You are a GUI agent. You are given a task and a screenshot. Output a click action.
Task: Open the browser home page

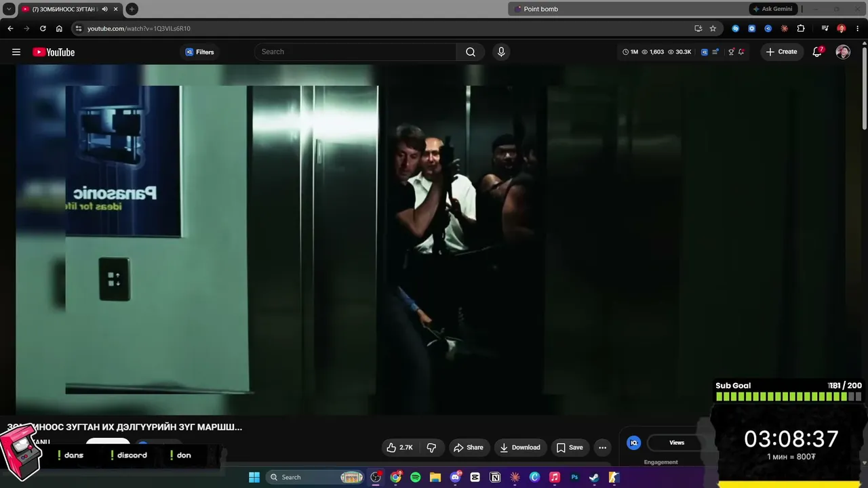pyautogui.click(x=59, y=28)
